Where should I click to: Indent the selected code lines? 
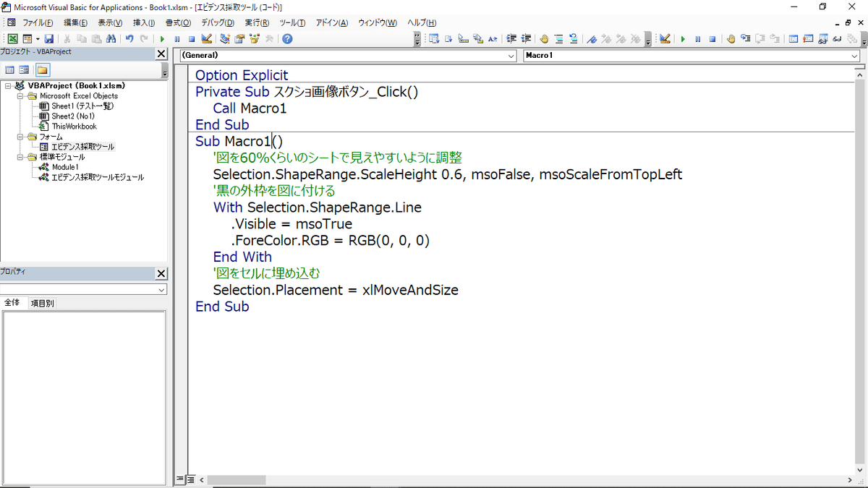click(511, 39)
